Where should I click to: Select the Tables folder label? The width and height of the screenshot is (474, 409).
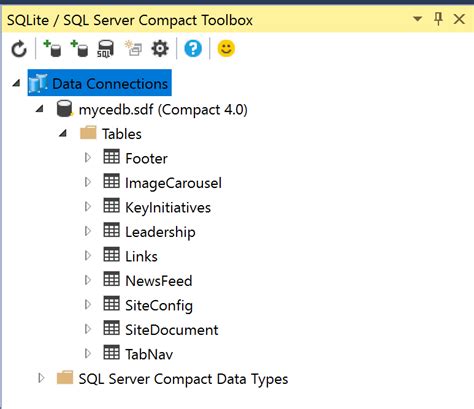(122, 134)
